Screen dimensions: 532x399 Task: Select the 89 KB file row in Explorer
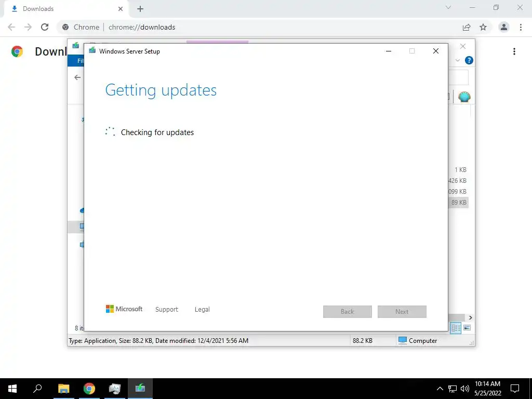pyautogui.click(x=458, y=203)
